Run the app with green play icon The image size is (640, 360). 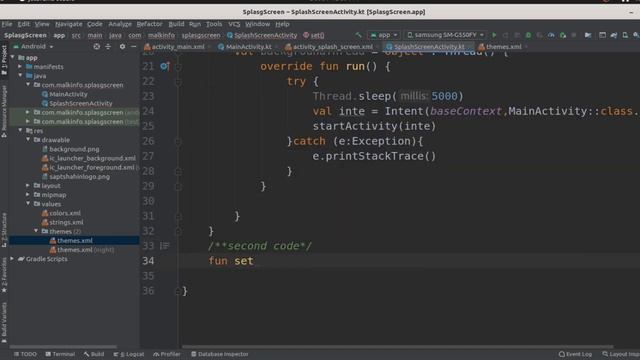pyautogui.click(x=494, y=35)
